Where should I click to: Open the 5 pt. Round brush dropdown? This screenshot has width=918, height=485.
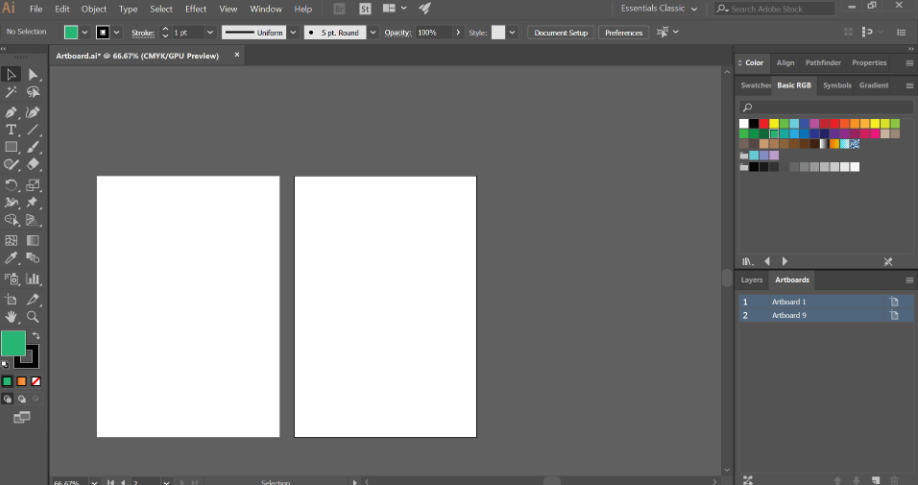click(373, 33)
